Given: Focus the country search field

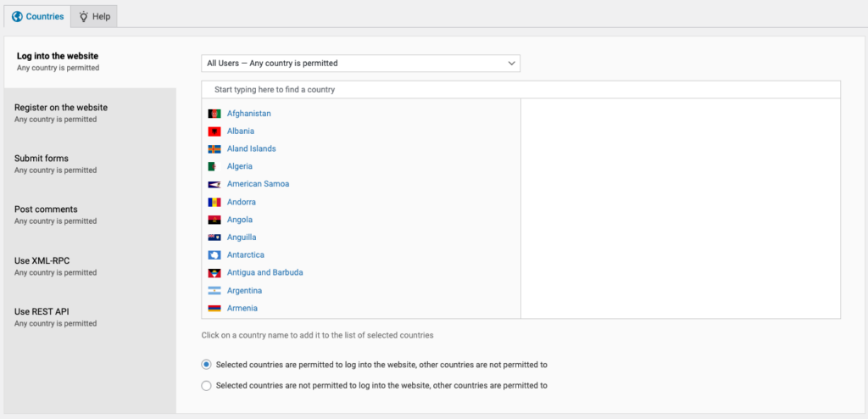Looking at the screenshot, I should (521, 89).
